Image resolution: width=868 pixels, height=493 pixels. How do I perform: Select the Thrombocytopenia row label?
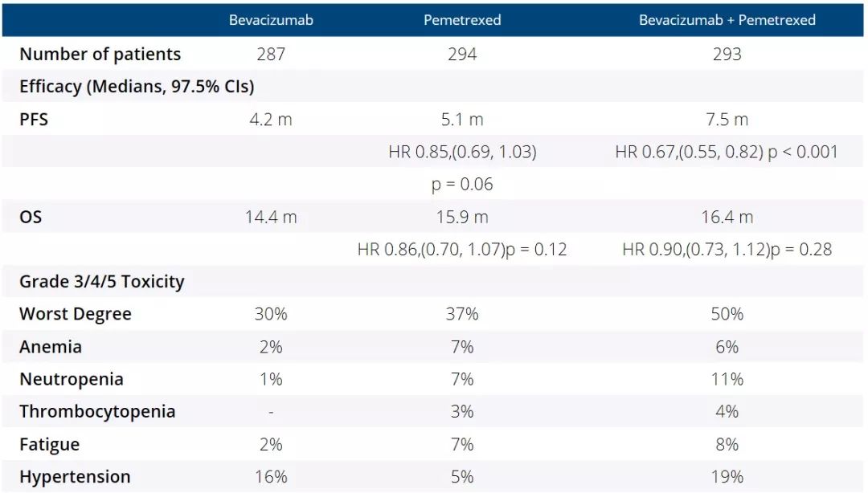coord(97,412)
